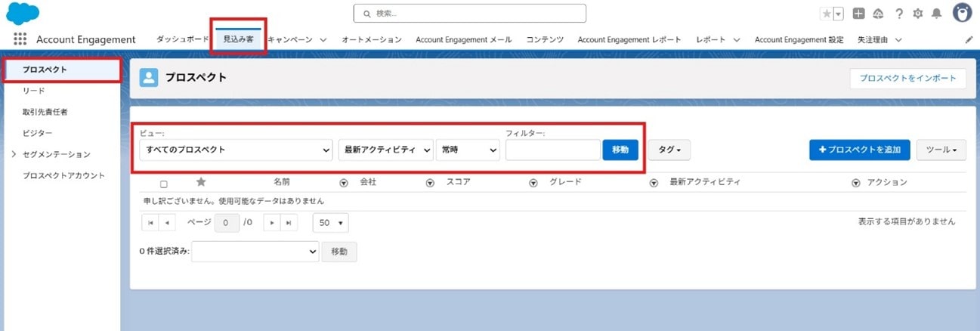
Task: Open the favorites list dropdown arrow
Action: pos(839,14)
